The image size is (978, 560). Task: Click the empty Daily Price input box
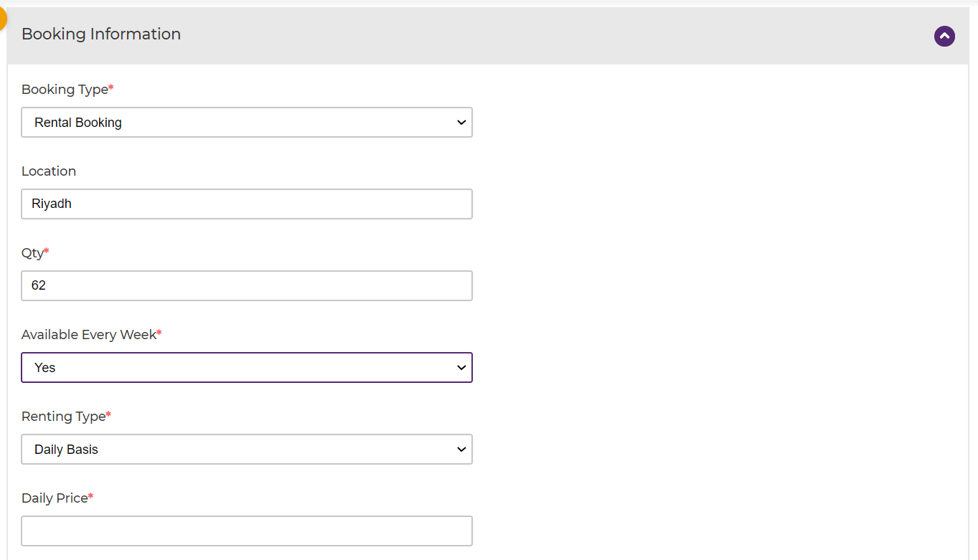pos(247,531)
